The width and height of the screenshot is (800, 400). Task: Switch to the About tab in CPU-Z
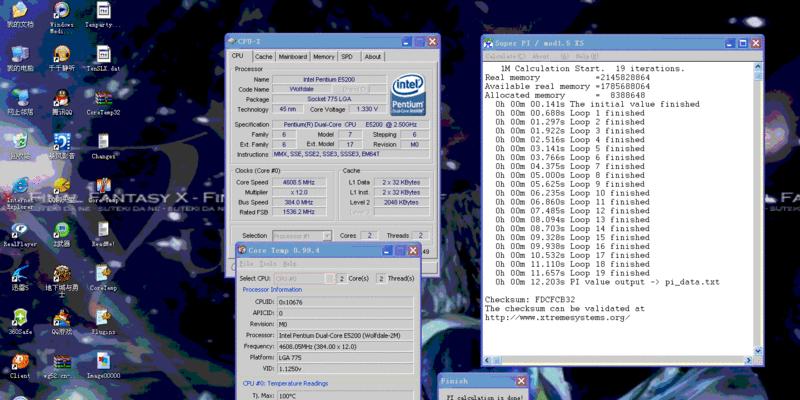pos(373,57)
